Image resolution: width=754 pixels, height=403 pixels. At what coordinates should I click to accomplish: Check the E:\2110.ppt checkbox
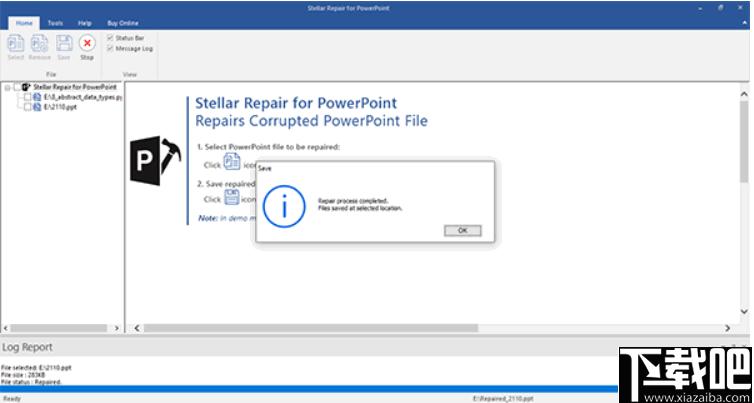(x=28, y=107)
